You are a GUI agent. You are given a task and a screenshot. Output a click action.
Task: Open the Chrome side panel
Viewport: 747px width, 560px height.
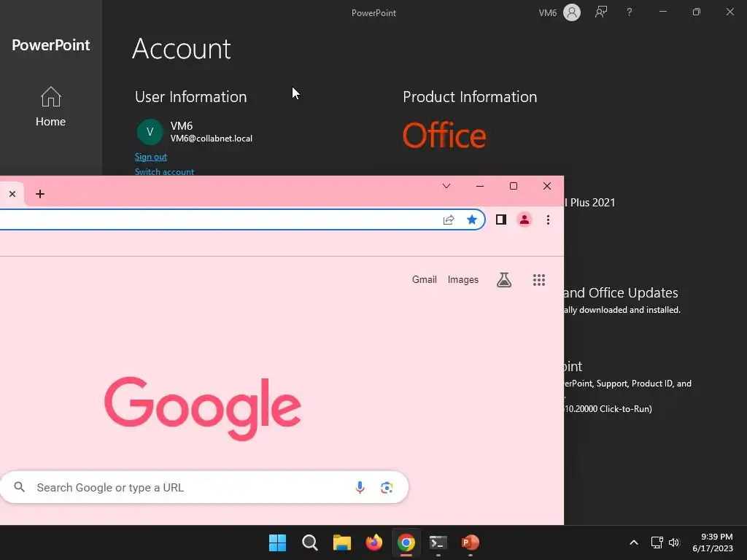pyautogui.click(x=500, y=219)
